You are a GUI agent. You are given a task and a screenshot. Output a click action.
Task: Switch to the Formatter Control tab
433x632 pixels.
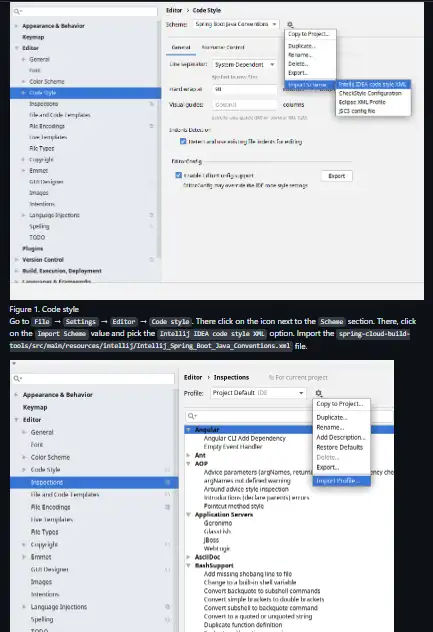pyautogui.click(x=223, y=47)
